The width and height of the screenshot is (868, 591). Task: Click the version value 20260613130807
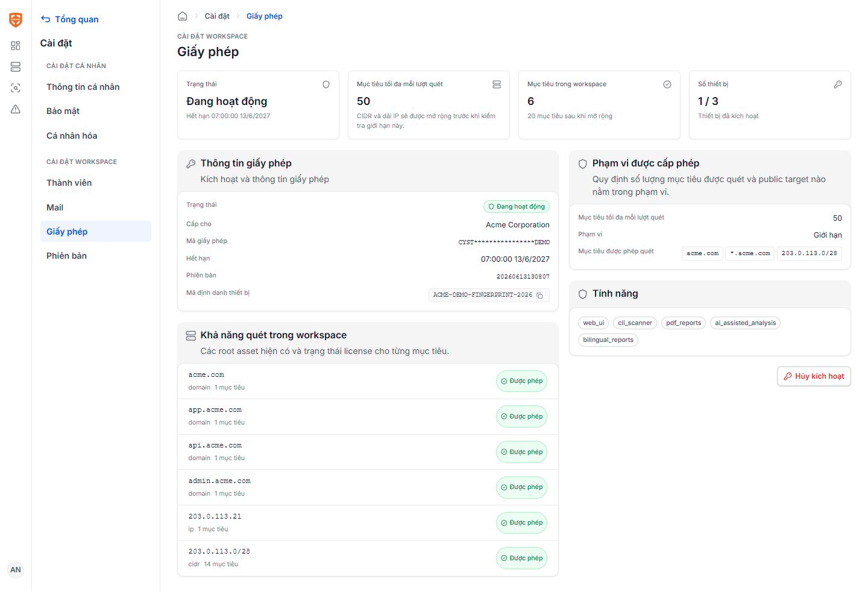523,277
